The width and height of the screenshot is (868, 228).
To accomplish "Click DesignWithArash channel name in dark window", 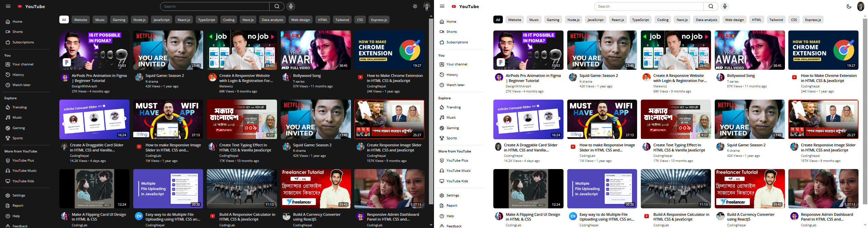I will [x=84, y=86].
